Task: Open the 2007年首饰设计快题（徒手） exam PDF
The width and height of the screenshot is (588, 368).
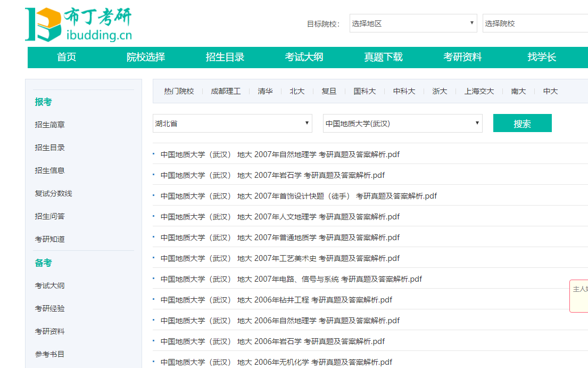Action: coord(299,196)
